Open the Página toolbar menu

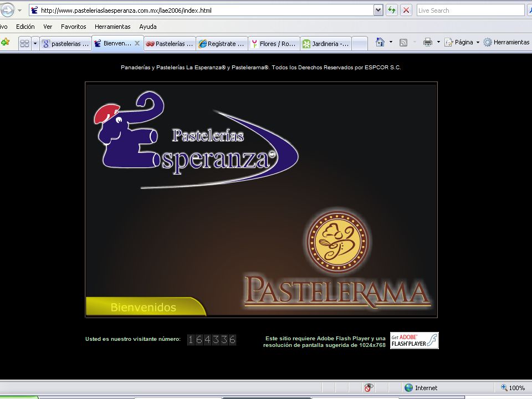click(x=462, y=42)
